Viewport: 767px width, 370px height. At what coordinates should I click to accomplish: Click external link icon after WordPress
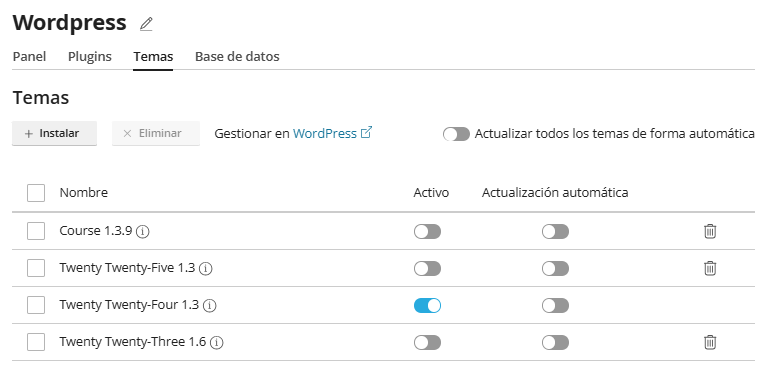[x=366, y=132]
